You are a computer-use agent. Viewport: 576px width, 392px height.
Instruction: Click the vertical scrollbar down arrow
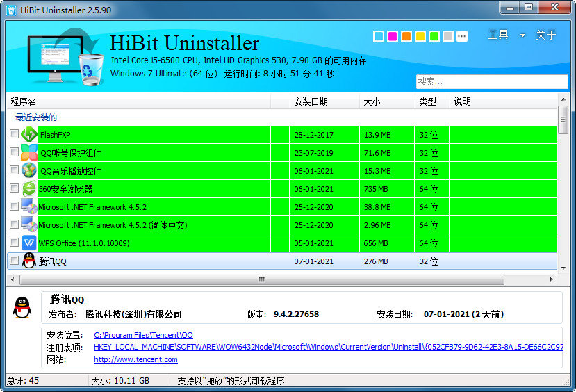(563, 268)
